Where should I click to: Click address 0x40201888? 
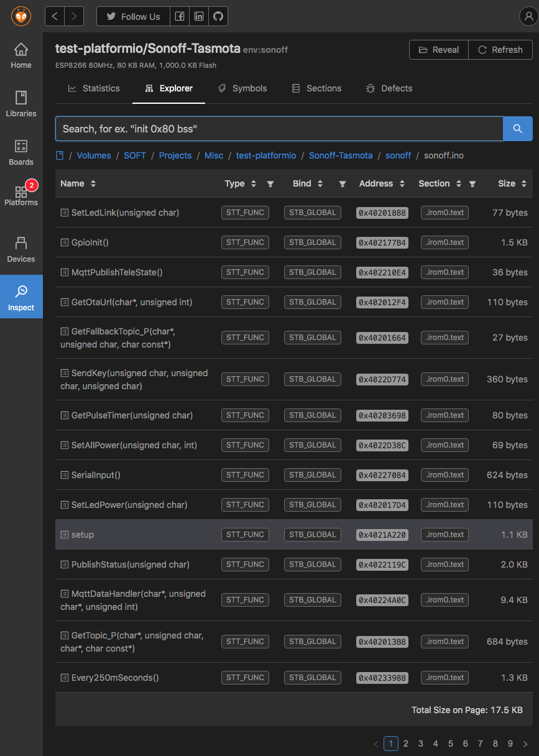(x=382, y=213)
